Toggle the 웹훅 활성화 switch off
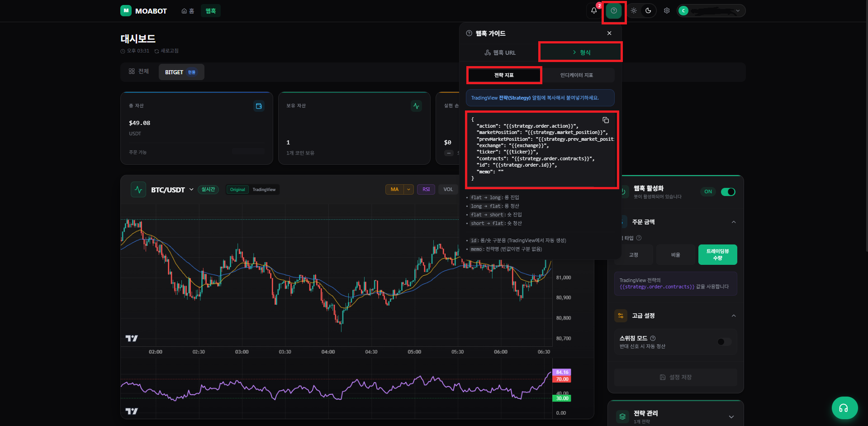The width and height of the screenshot is (868, 426). (728, 192)
